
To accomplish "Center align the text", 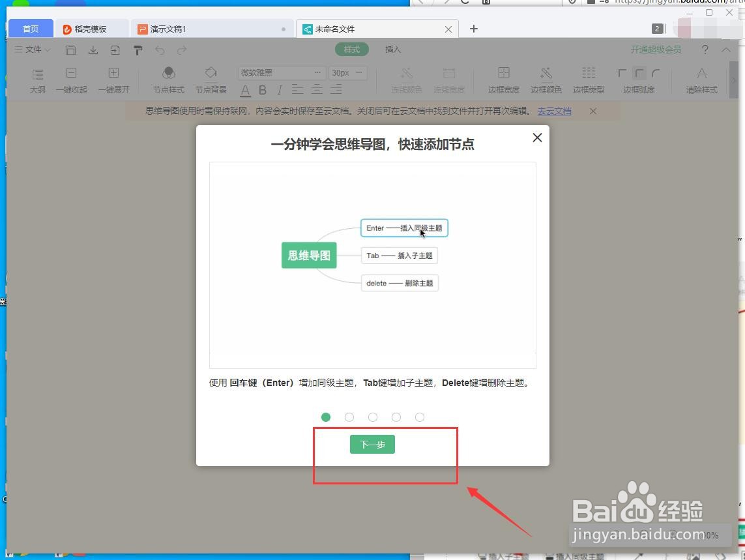I will click(x=317, y=89).
